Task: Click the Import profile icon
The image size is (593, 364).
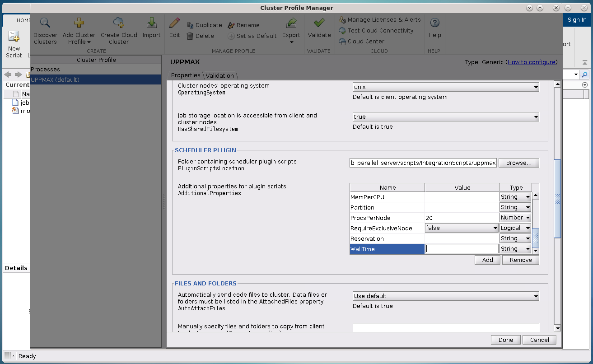Action: point(151,23)
